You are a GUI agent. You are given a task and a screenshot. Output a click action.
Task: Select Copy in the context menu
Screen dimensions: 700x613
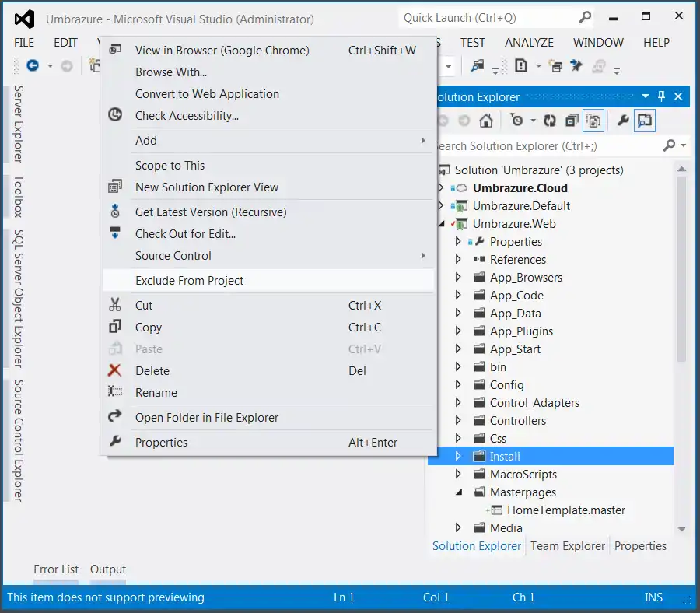tap(268, 328)
